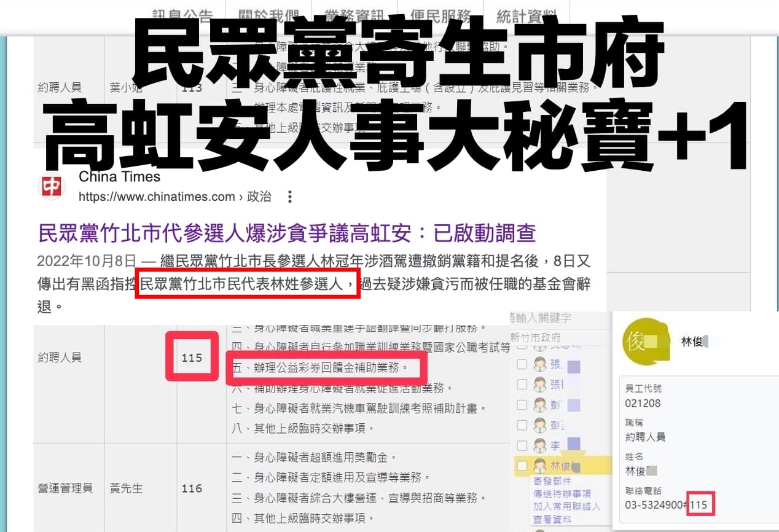
Task: Check the box for the upper 彭 contact
Action: 522,405
